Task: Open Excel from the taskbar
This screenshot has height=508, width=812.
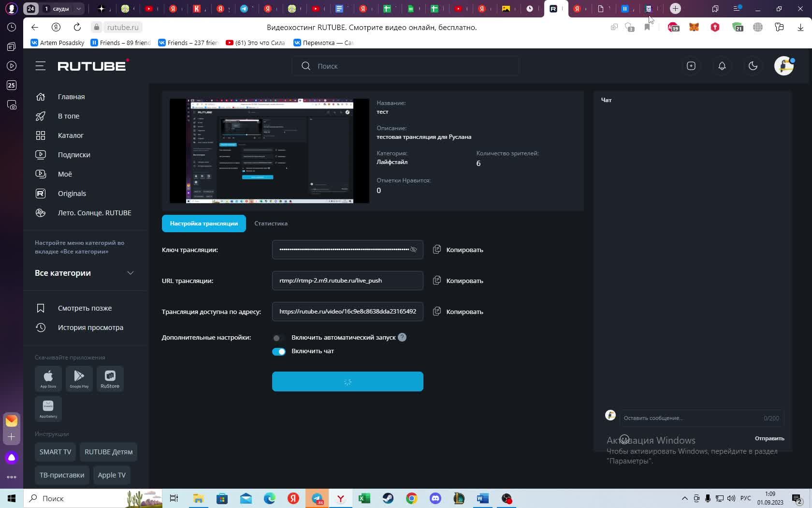Action: (364, 498)
